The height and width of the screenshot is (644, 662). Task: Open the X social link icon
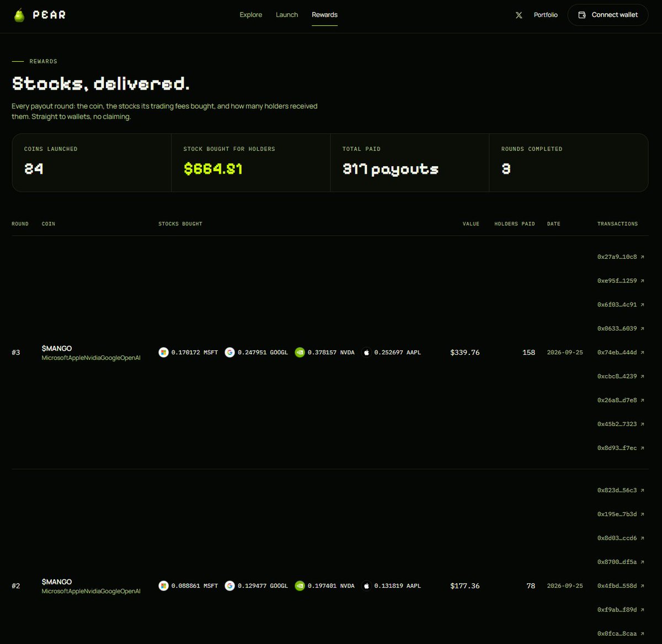click(519, 15)
